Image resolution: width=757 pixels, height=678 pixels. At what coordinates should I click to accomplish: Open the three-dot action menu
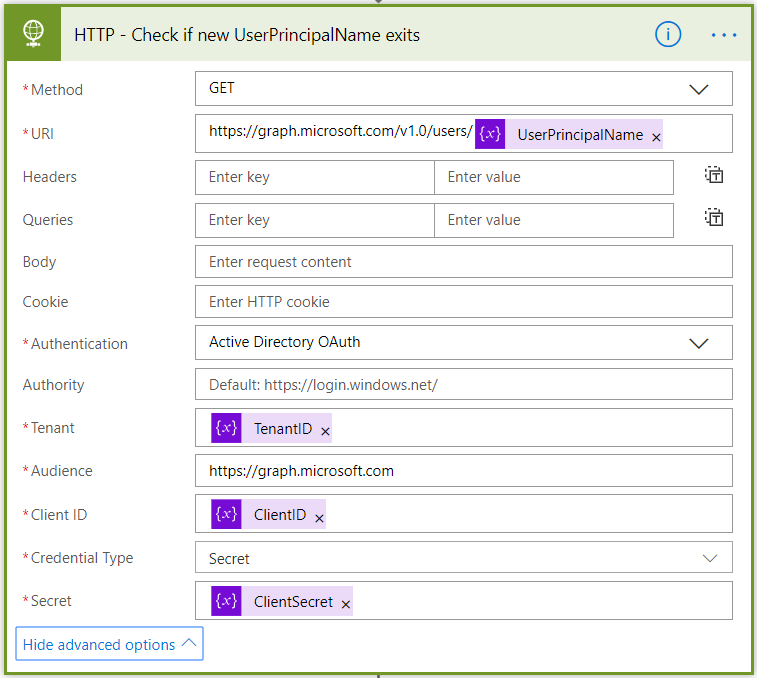coord(723,35)
